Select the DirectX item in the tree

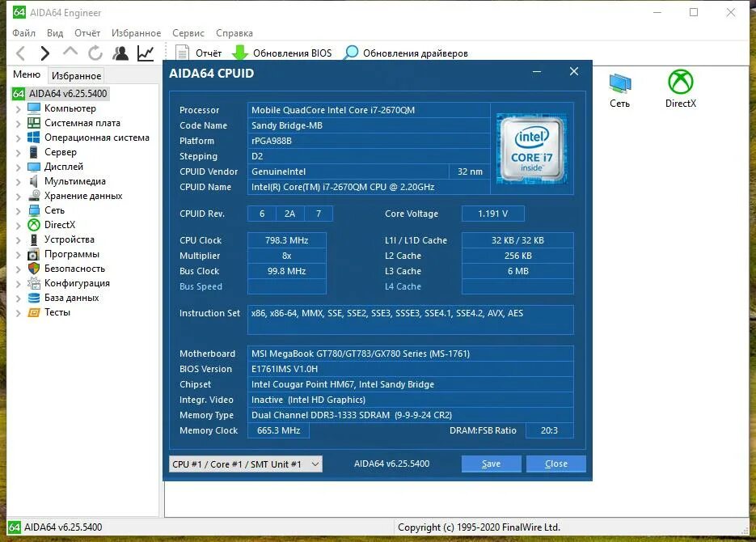60,225
